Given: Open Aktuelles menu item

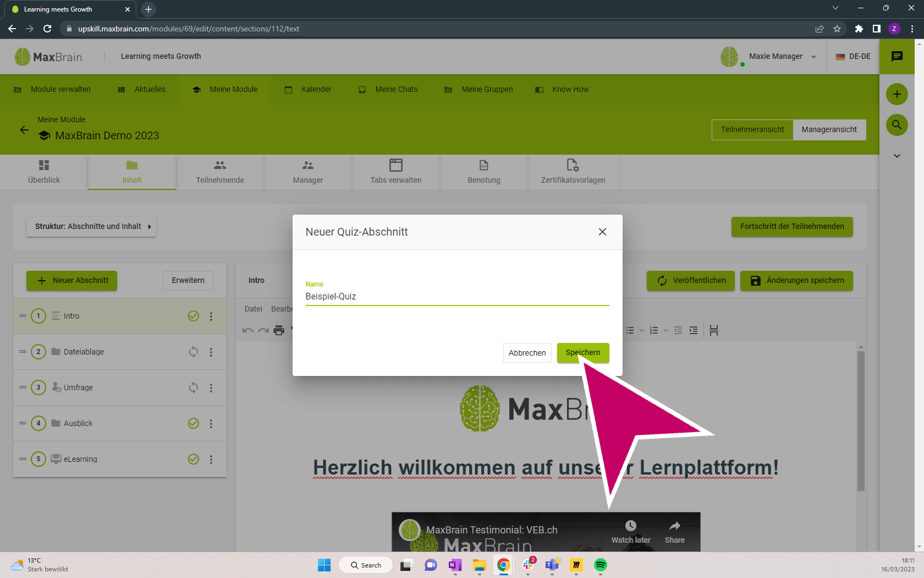Looking at the screenshot, I should click(142, 89).
